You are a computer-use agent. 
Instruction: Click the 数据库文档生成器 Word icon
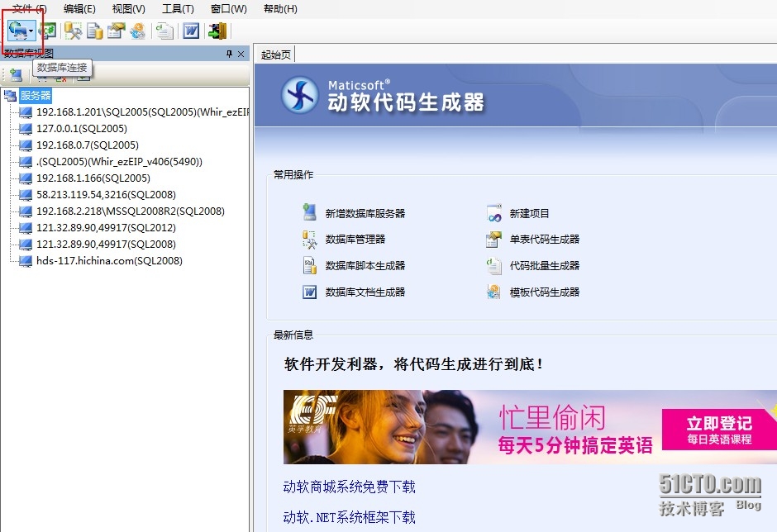pyautogui.click(x=310, y=292)
